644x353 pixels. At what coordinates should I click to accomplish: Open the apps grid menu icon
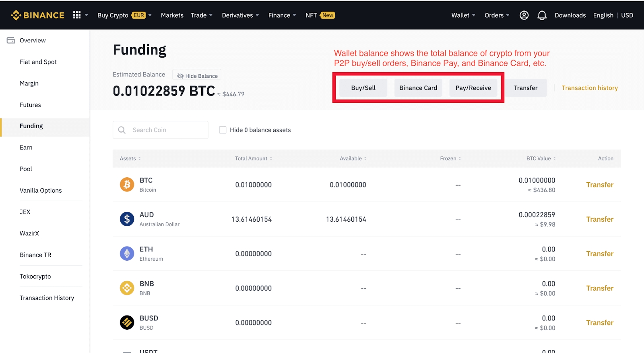pos(77,15)
